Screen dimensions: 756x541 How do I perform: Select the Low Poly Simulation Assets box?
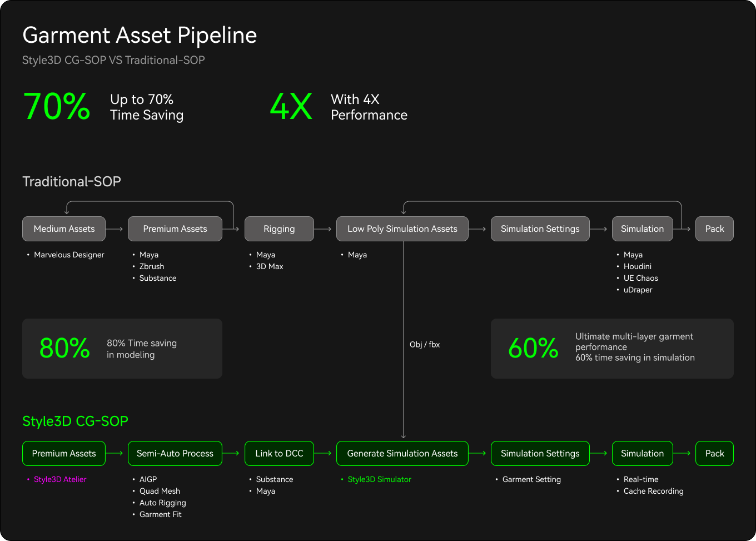(402, 229)
